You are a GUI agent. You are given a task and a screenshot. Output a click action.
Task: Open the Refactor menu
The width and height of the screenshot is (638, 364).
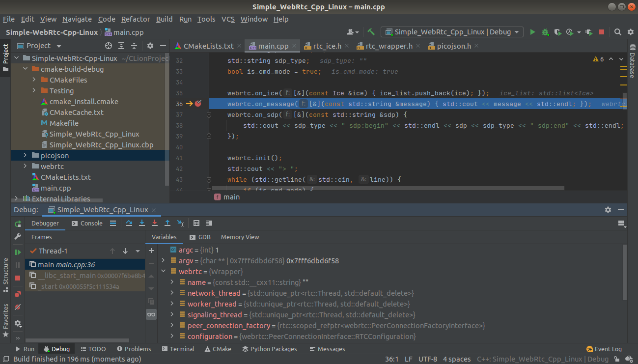(x=136, y=19)
